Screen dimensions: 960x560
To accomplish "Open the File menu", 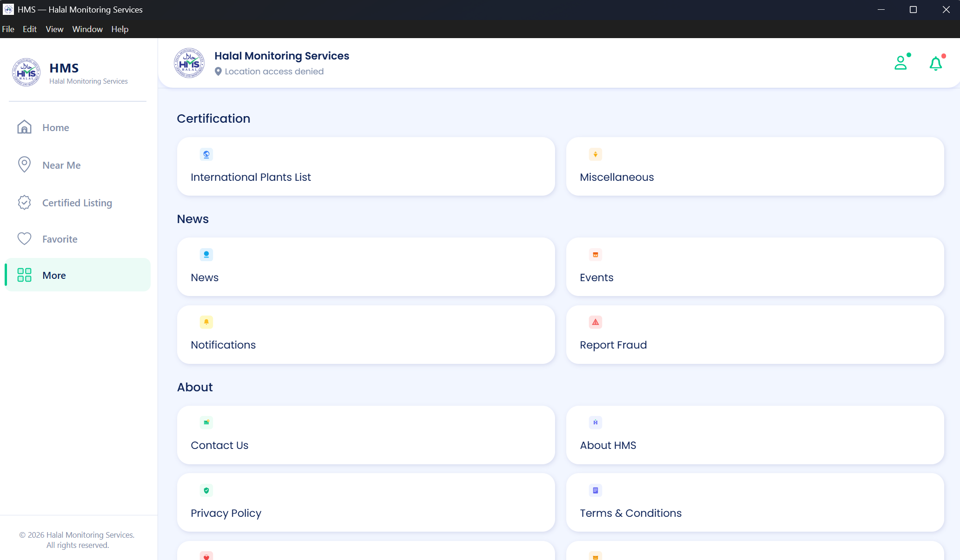I will [x=8, y=29].
